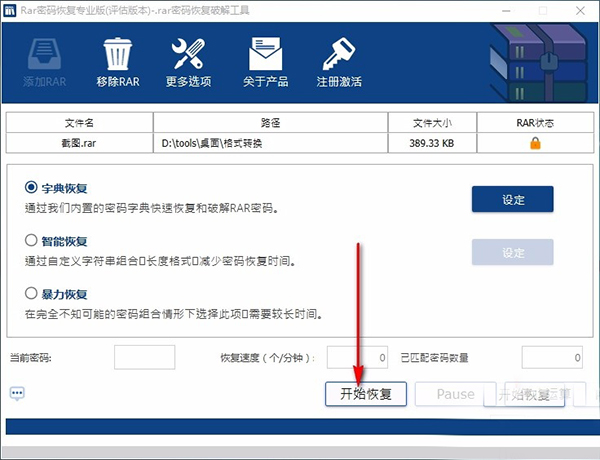
Task: Open the feedback chat bubble icon
Action: pos(17,393)
